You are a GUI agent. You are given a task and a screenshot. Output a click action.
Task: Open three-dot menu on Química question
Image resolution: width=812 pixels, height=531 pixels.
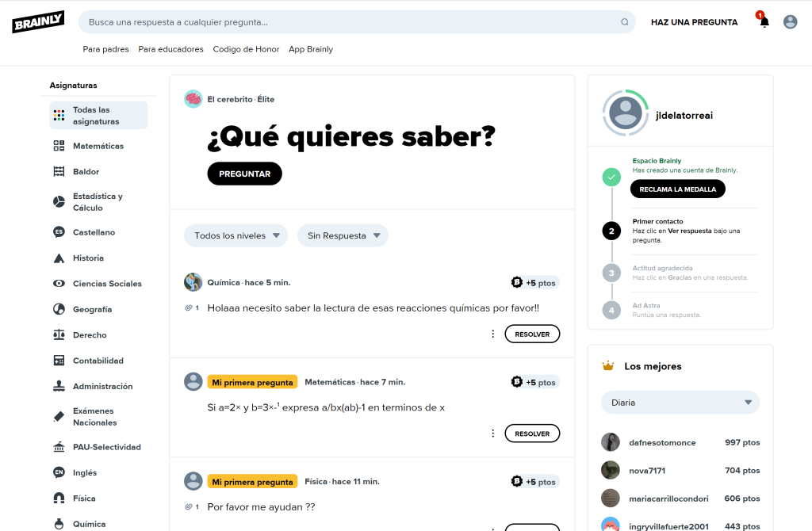[492, 334]
